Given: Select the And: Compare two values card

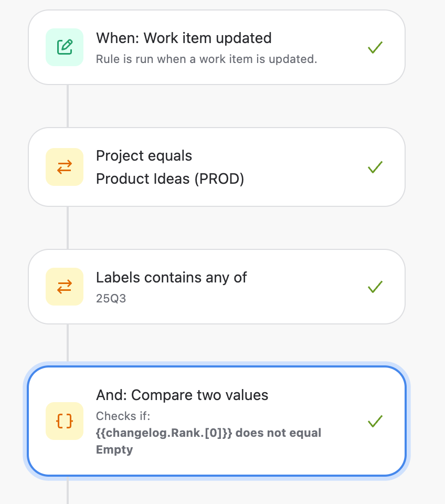Looking at the screenshot, I should pos(217,421).
